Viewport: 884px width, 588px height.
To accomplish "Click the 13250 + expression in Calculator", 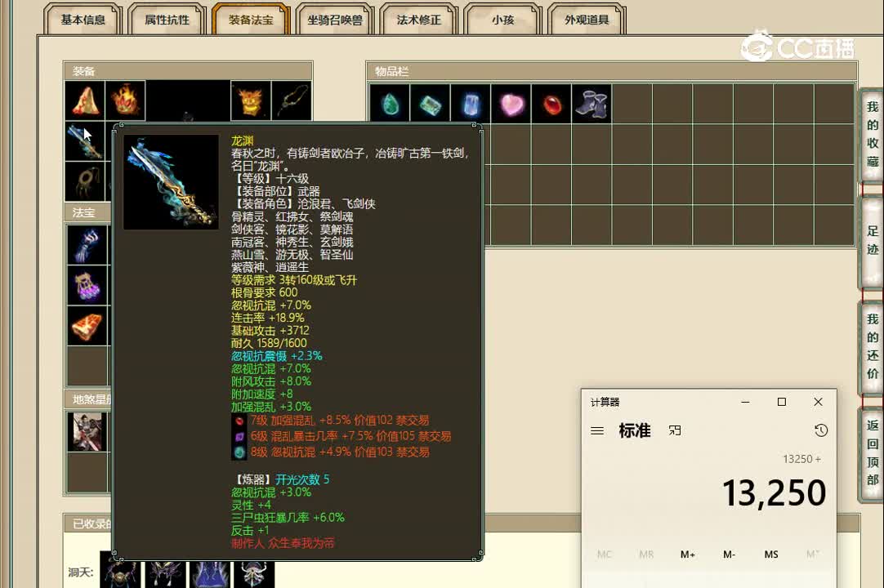I will pos(801,459).
